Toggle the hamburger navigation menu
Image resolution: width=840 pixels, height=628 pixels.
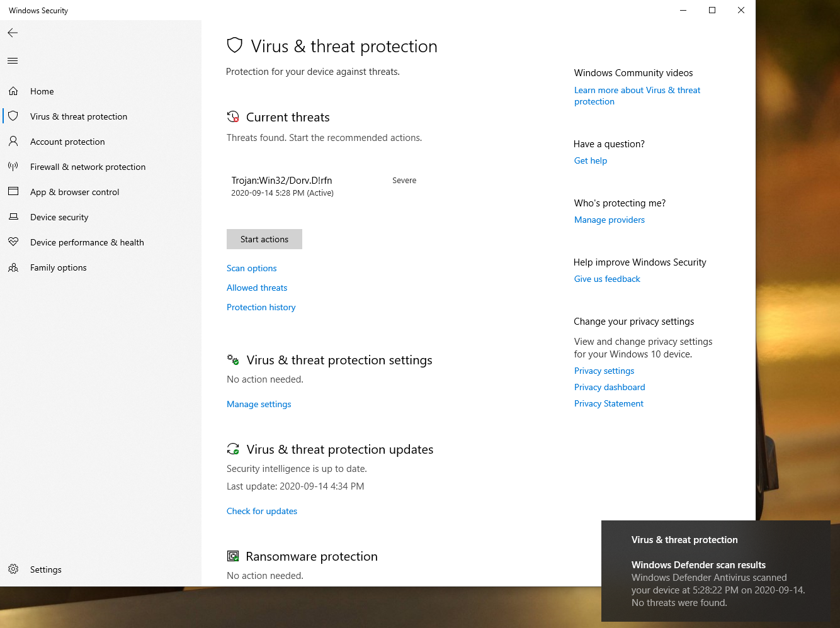pyautogui.click(x=13, y=61)
